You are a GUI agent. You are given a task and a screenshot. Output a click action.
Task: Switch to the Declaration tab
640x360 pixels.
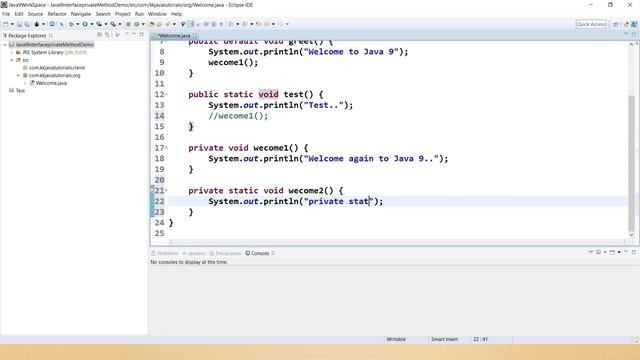pos(226,253)
